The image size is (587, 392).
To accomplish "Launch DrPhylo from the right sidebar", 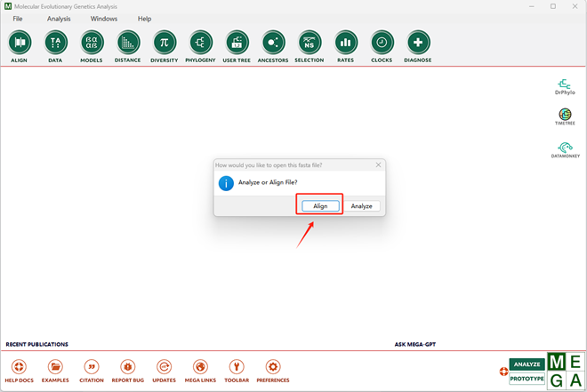I will click(x=565, y=87).
